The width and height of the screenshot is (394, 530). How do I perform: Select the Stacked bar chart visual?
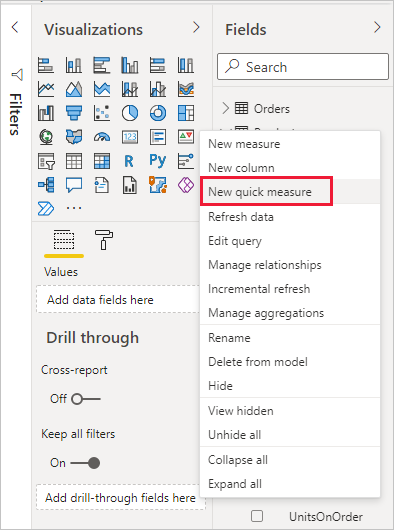(46, 65)
